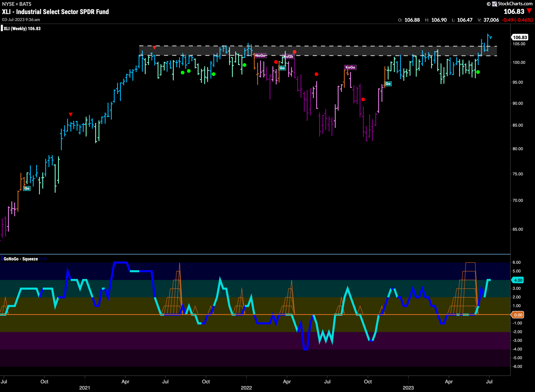Image resolution: width=535 pixels, height=392 pixels.
Task: Click the high value H: 106.90
Action: (436, 20)
